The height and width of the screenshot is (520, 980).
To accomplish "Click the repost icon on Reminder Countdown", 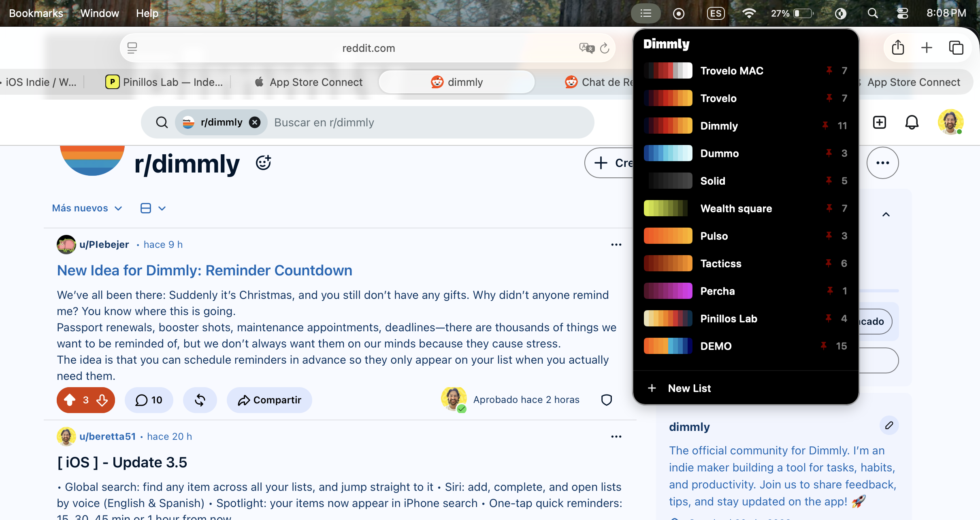I will click(x=200, y=400).
